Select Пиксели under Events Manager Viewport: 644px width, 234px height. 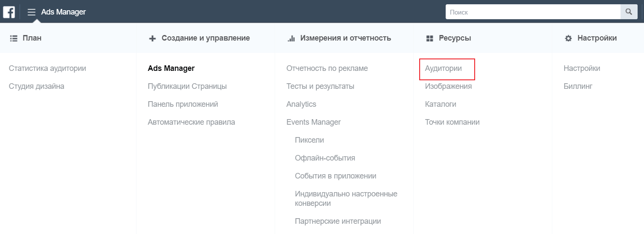(x=309, y=140)
